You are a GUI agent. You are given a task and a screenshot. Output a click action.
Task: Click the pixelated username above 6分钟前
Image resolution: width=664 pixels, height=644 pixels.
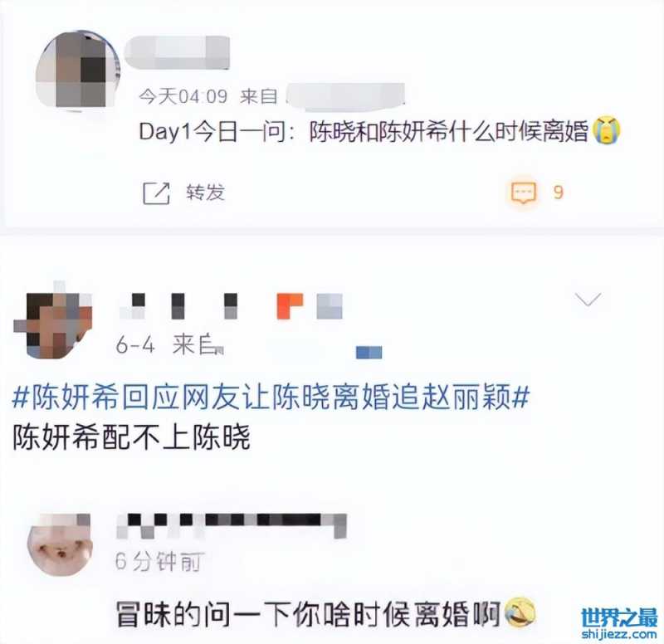click(x=232, y=526)
